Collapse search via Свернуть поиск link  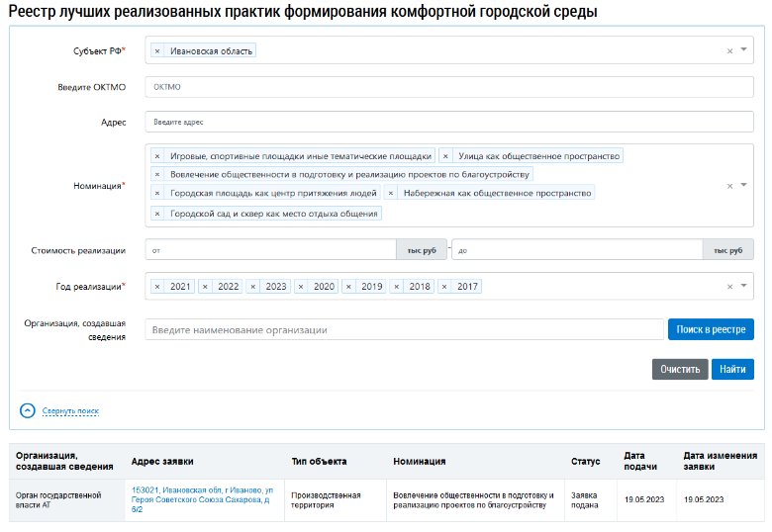click(x=70, y=411)
